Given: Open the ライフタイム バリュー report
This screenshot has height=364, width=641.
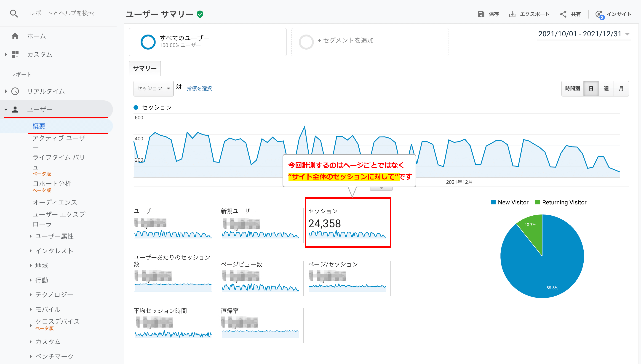Looking at the screenshot, I should 59,162.
